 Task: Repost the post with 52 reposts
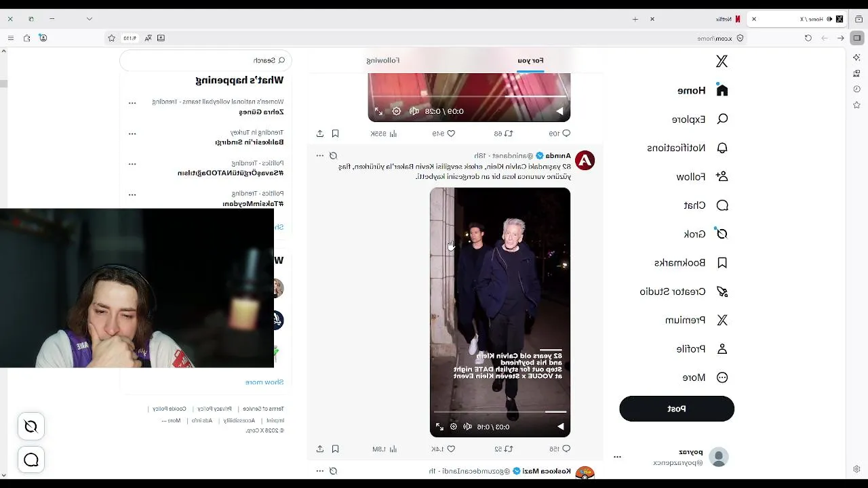503,449
